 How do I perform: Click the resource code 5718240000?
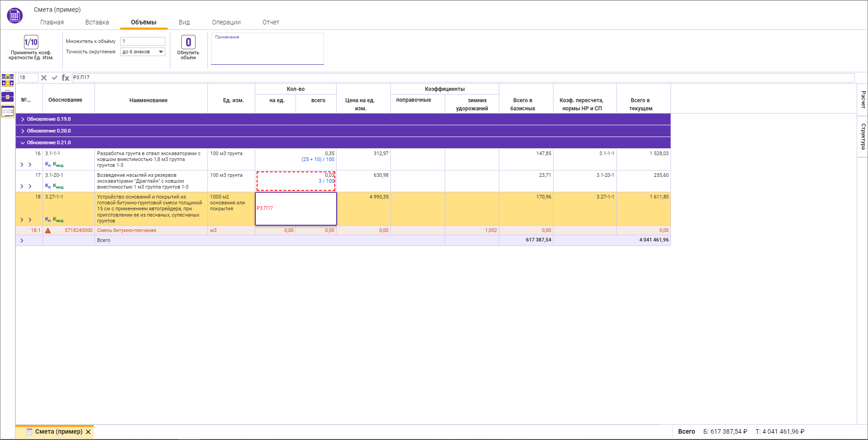(79, 231)
